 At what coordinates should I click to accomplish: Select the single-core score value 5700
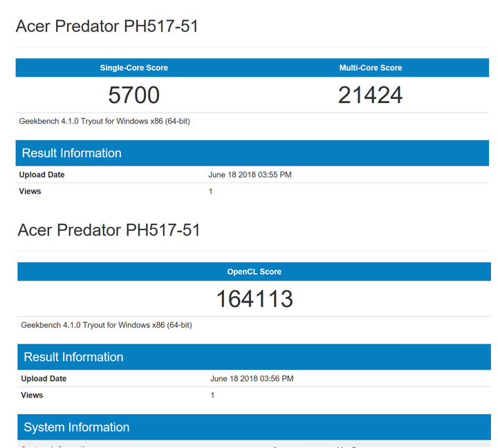pyautogui.click(x=134, y=95)
